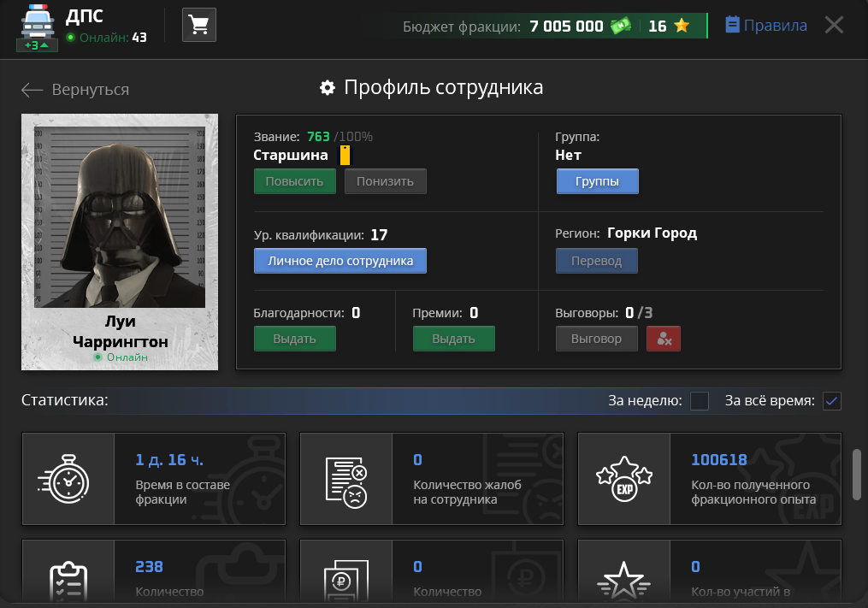
Task: Click the EXP stars faction experience icon
Action: 623,479
